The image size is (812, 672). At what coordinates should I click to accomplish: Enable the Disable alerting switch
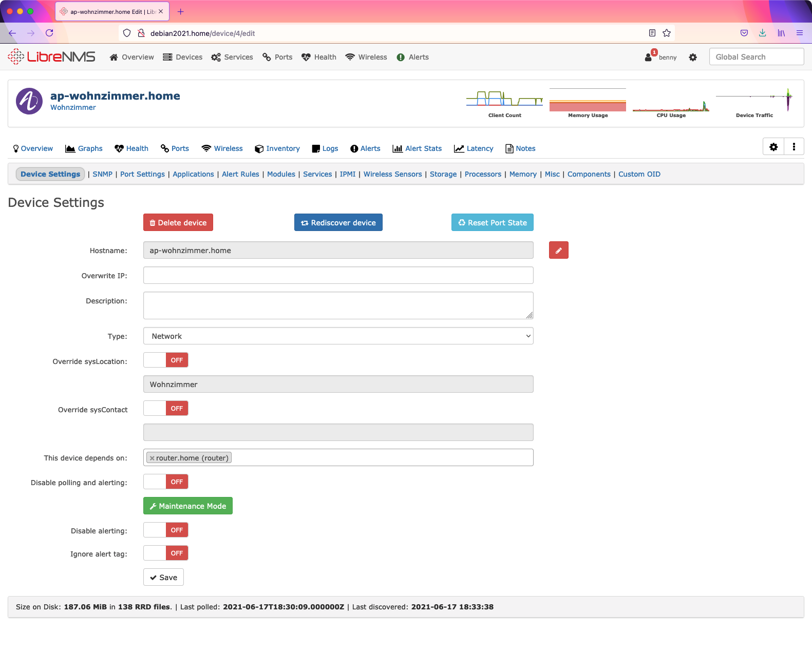[165, 530]
